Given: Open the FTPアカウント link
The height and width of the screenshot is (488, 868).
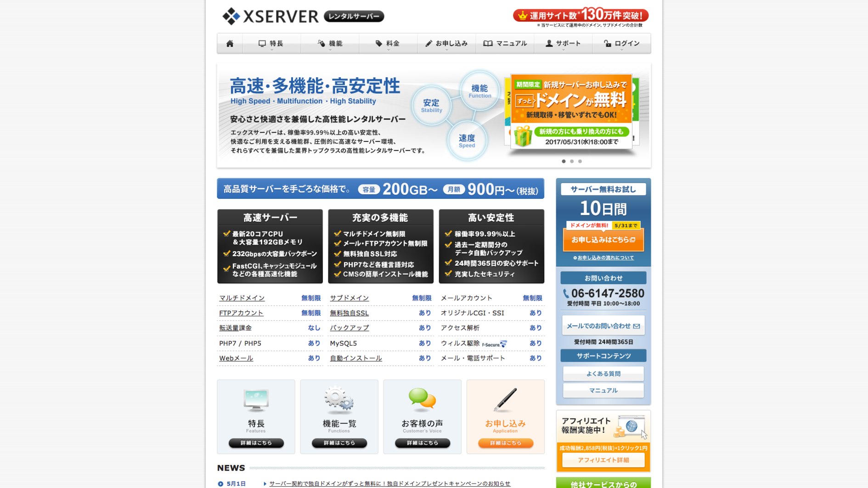Looking at the screenshot, I should [241, 313].
